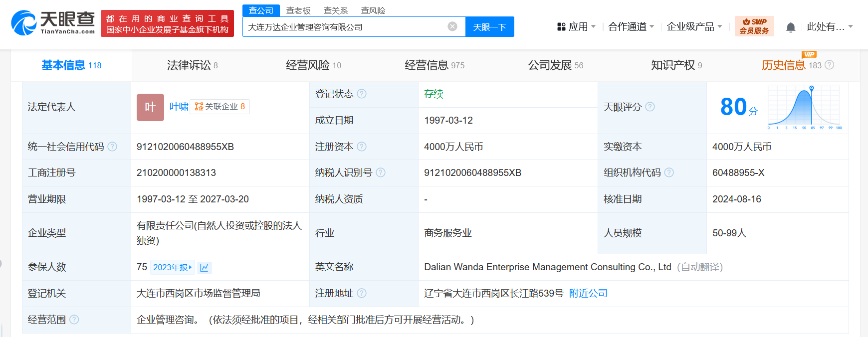This screenshot has width=868, height=337.
Task: Switch to 查公司 search tab
Action: tap(261, 10)
